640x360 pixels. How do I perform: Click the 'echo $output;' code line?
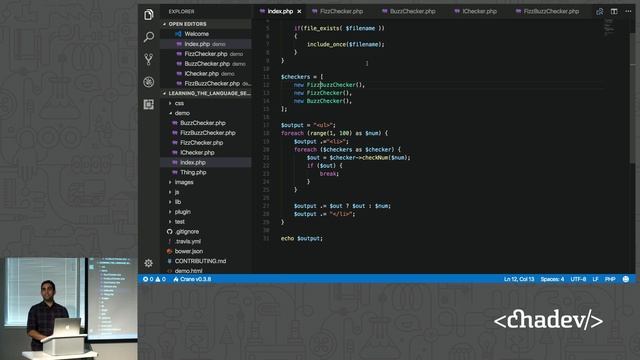302,238
